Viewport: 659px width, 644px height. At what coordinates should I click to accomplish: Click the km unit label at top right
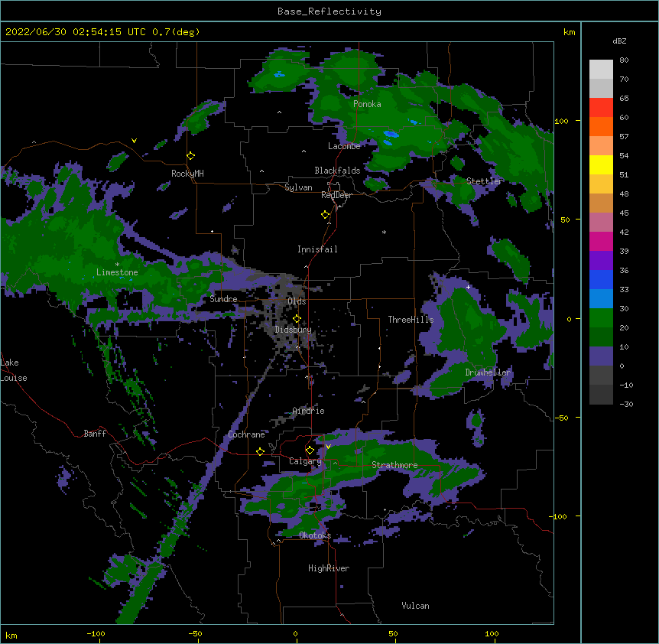pos(569,32)
